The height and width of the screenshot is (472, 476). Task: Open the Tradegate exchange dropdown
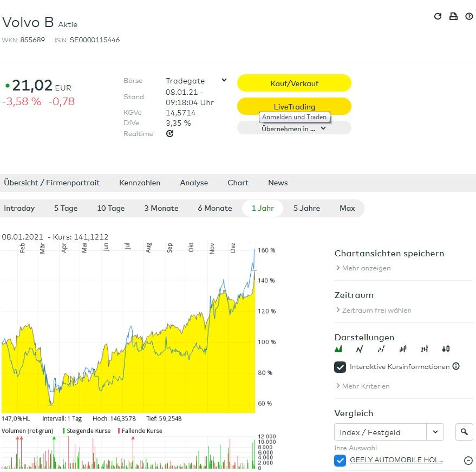point(224,80)
